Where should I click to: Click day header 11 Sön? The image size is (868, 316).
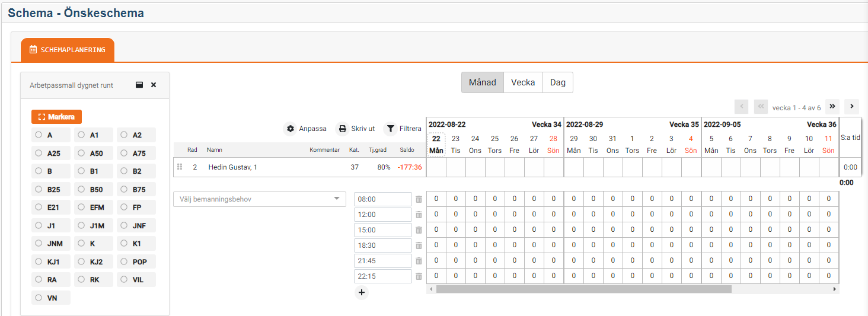pyautogui.click(x=828, y=144)
